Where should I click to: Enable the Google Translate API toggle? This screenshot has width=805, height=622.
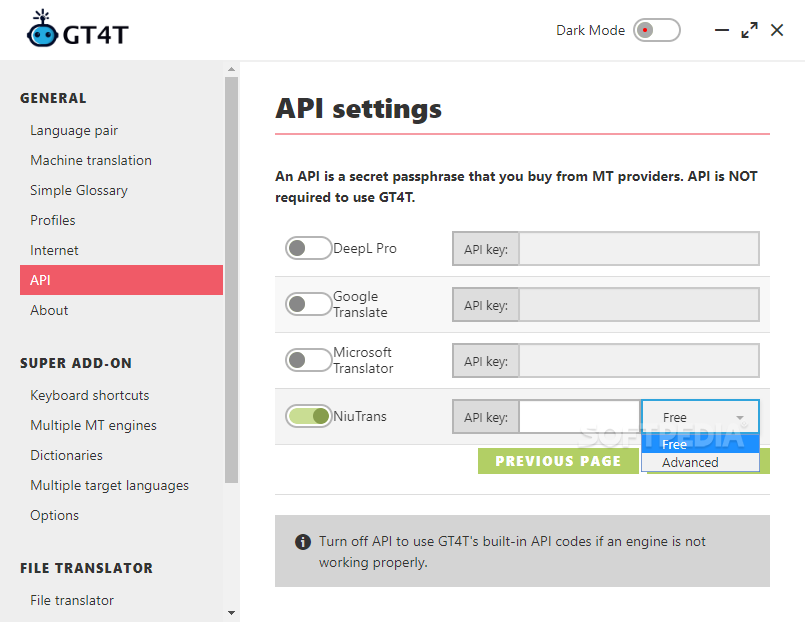coord(308,304)
